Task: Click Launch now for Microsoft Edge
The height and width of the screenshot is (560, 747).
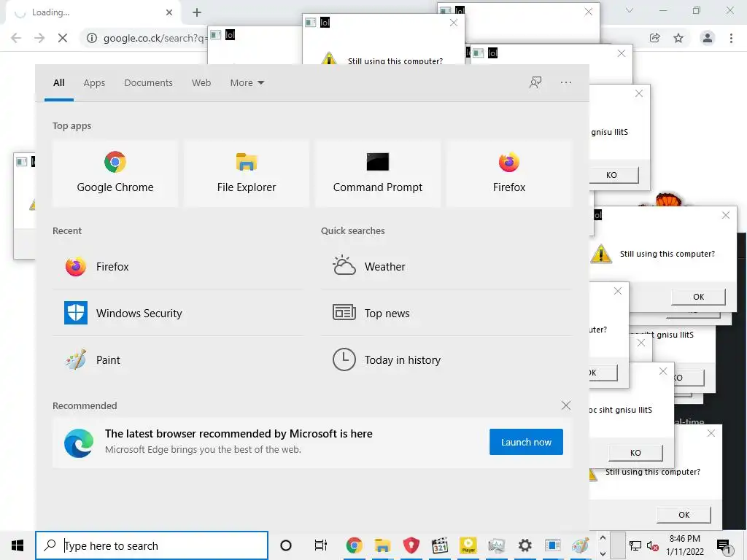Action: coord(526,442)
